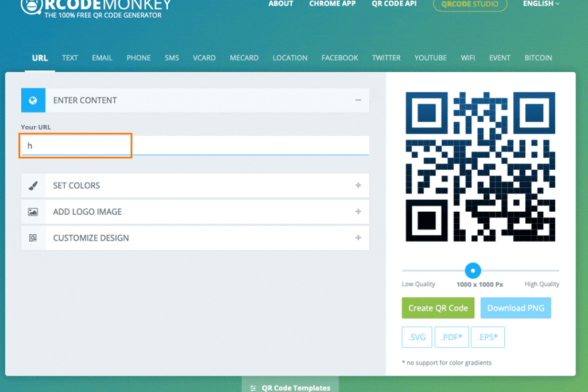The image size is (588, 392).
Task: Click the quality slider handle
Action: [x=473, y=270]
